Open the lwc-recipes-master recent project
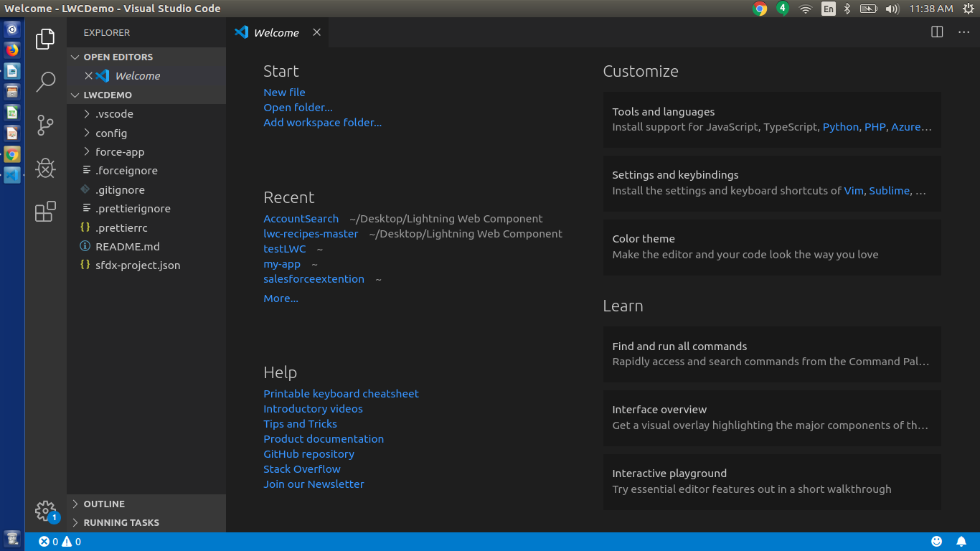The image size is (980, 551). 311,233
